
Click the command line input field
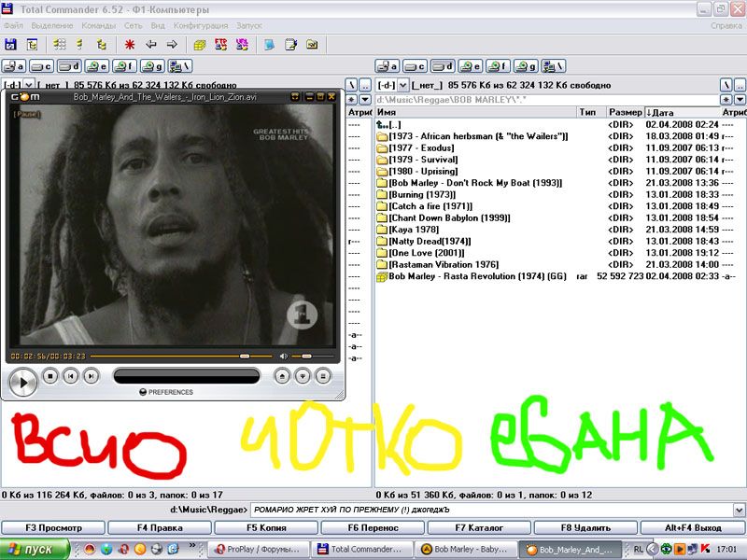pos(491,510)
